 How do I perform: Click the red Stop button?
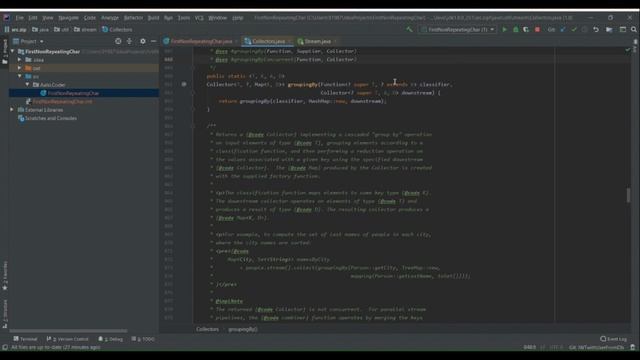point(537,29)
